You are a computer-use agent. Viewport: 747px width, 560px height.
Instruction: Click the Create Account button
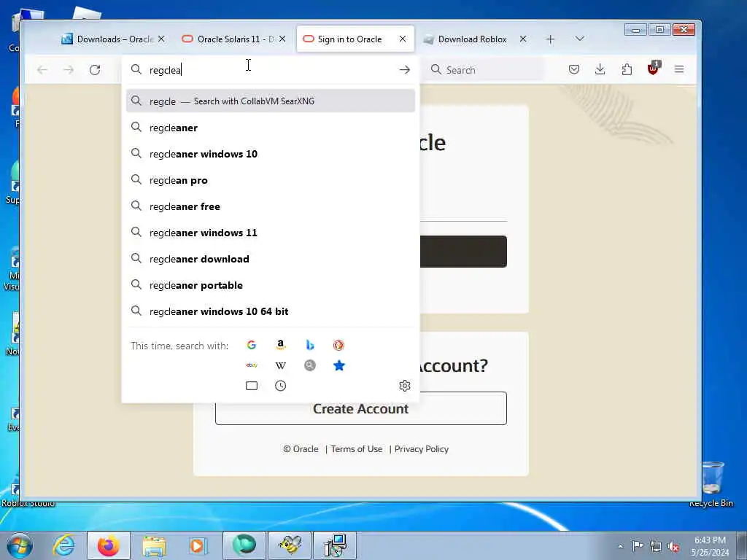pos(360,408)
